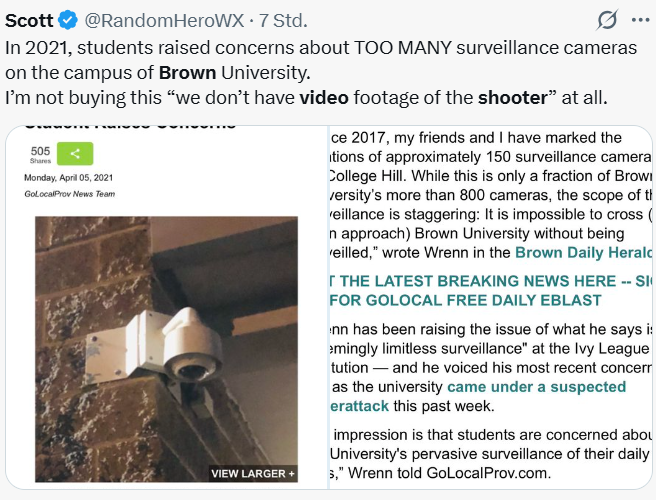
Task: Open the @RandomHeroWX handle
Action: (x=164, y=20)
